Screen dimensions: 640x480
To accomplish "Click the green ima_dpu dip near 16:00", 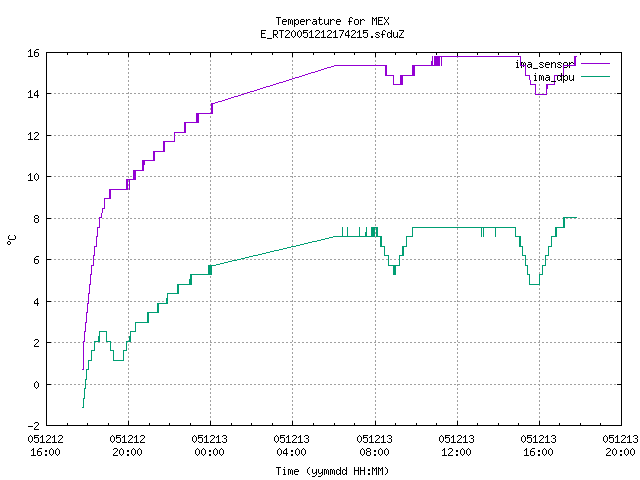I will click(x=534, y=284).
